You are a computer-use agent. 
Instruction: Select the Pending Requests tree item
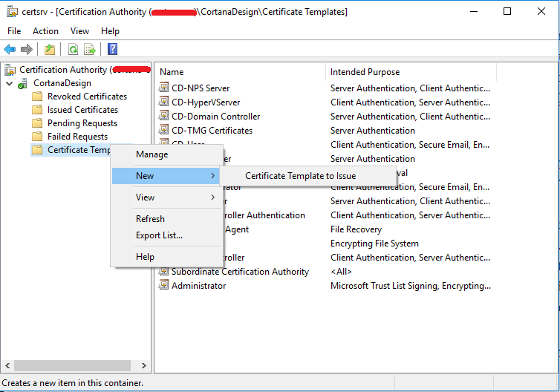click(x=82, y=123)
